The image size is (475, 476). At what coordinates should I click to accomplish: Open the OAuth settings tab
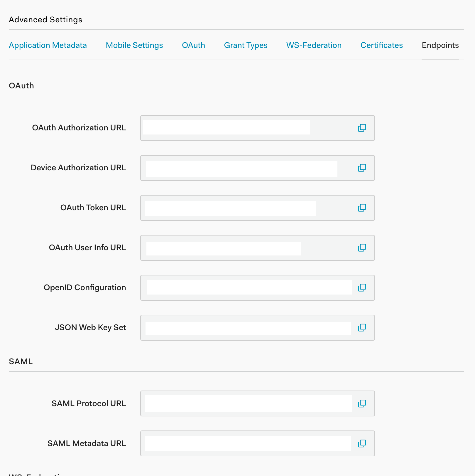click(193, 45)
